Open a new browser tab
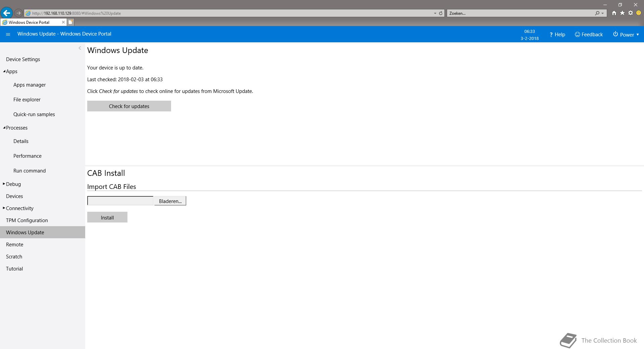644x349 pixels. tap(70, 22)
